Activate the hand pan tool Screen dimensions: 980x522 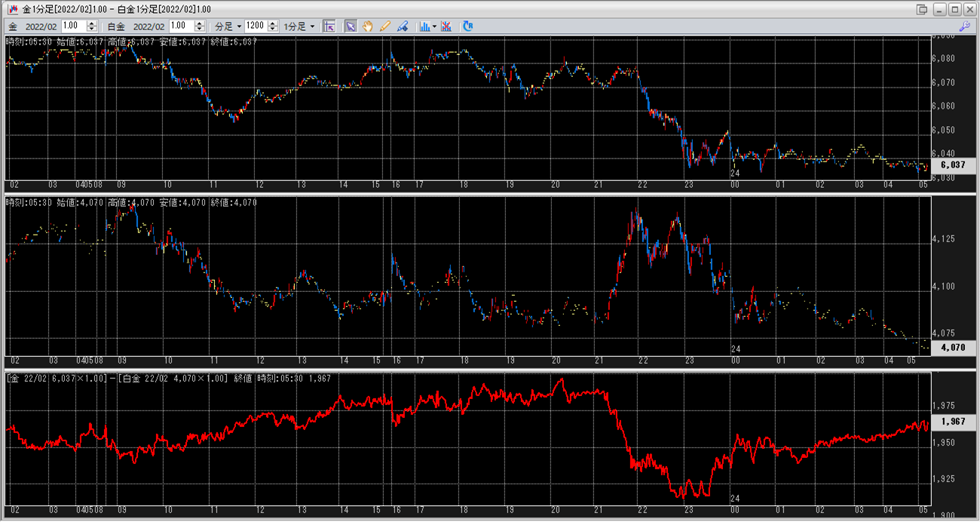[x=368, y=26]
